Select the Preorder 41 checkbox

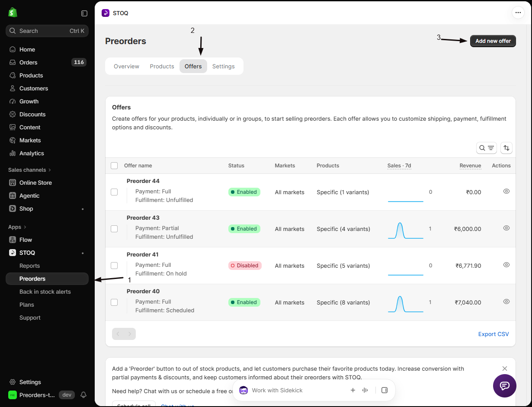(x=114, y=266)
